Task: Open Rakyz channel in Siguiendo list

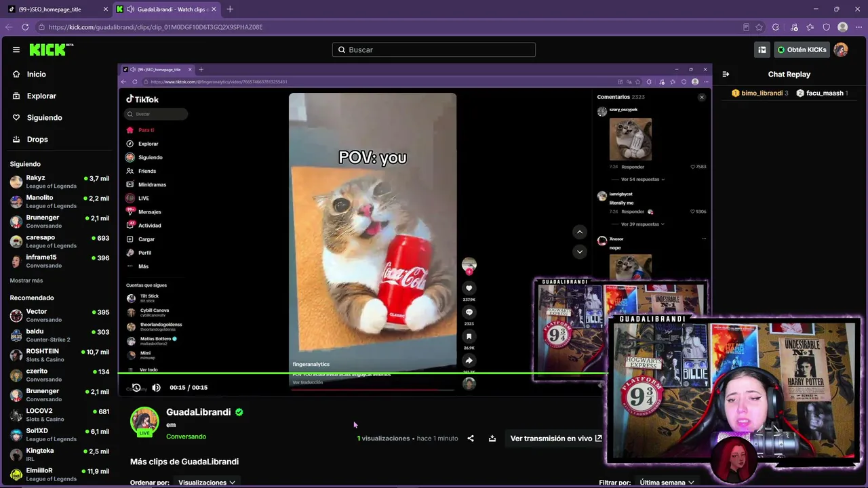Action: tap(60, 182)
